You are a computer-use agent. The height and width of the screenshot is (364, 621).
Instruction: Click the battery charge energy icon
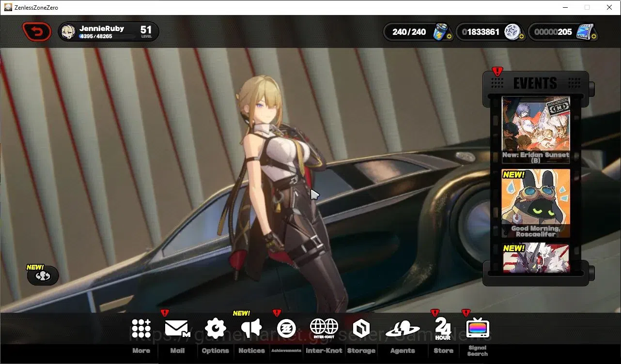[x=441, y=32]
